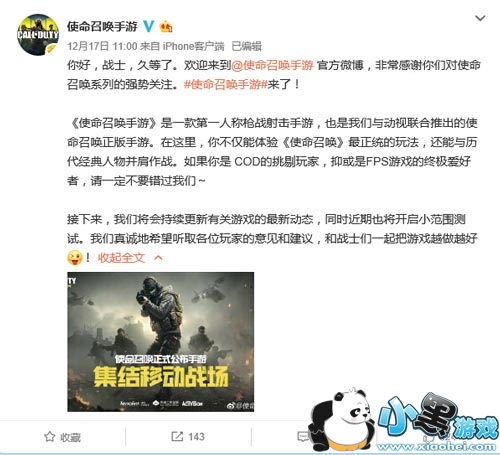The width and height of the screenshot is (500, 455).
Task: Click the blue verified V badge
Action: [x=148, y=26]
